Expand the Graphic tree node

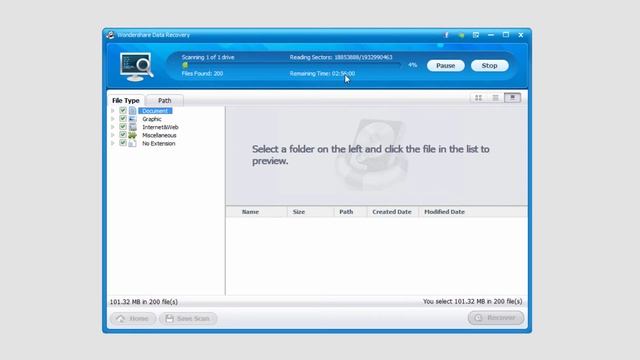[x=113, y=119]
